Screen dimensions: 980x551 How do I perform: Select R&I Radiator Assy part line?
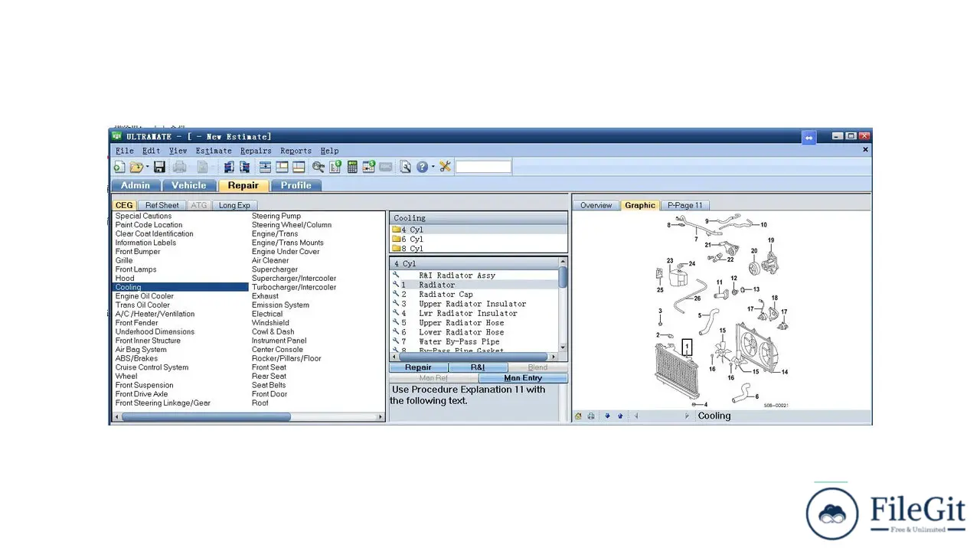click(457, 275)
